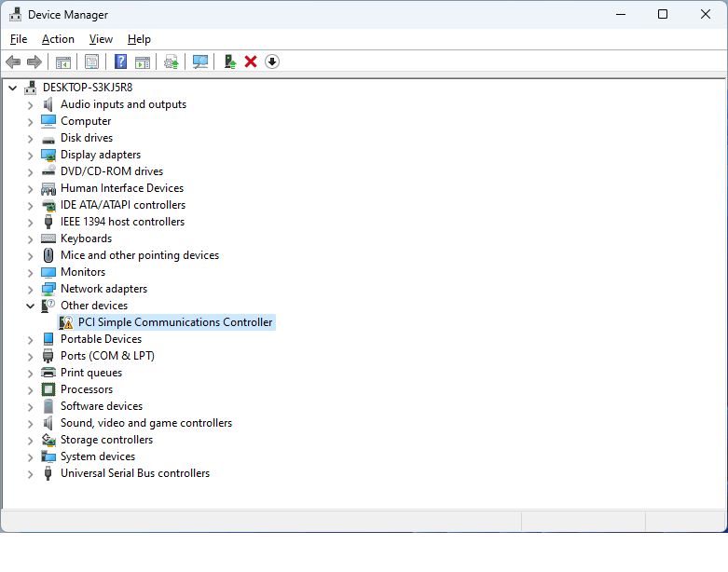Select the Audio inputs and outputs label
Image resolution: width=728 pixels, height=572 pixels.
[x=123, y=104]
